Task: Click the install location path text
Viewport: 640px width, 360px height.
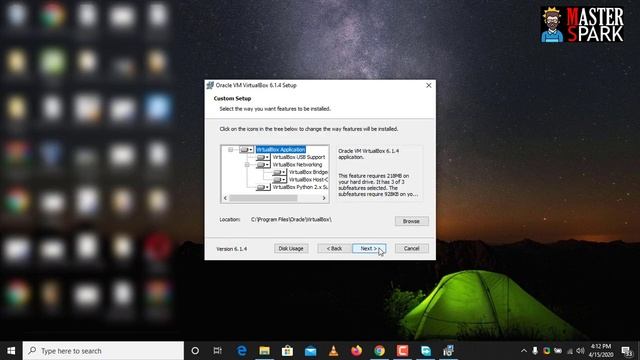Action: pos(291,220)
